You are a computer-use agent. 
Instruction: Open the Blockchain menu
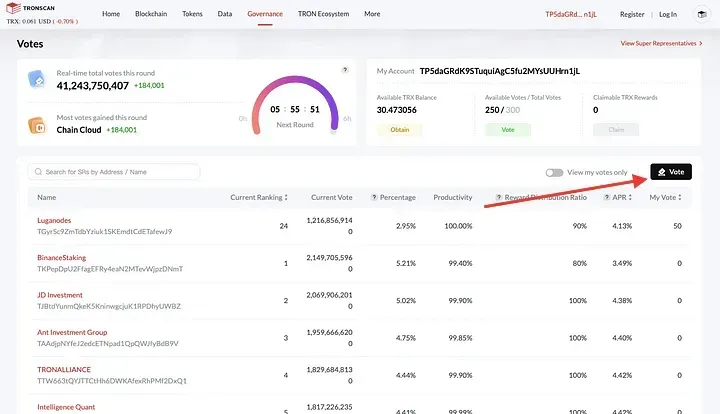tap(151, 14)
